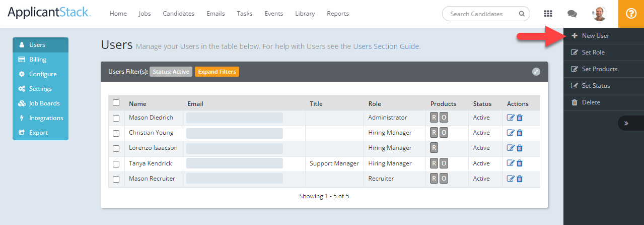The width and height of the screenshot is (644, 225).
Task: Check the box for Mason Recruiter
Action: pyautogui.click(x=116, y=179)
